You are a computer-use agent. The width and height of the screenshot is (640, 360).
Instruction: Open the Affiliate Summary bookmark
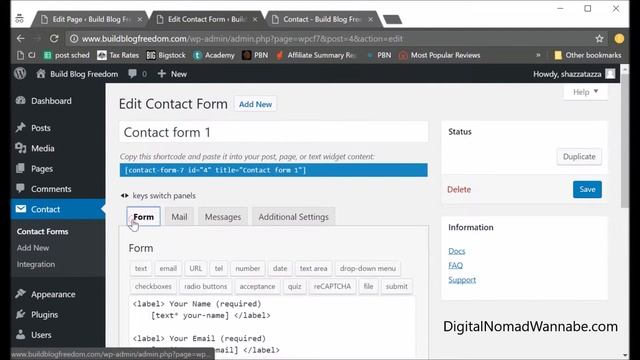pyautogui.click(x=316, y=55)
